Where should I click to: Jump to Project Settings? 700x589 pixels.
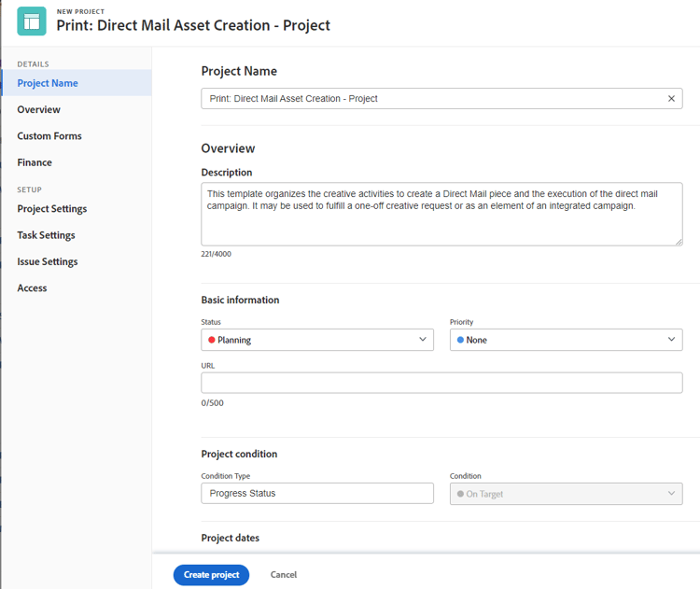(52, 208)
